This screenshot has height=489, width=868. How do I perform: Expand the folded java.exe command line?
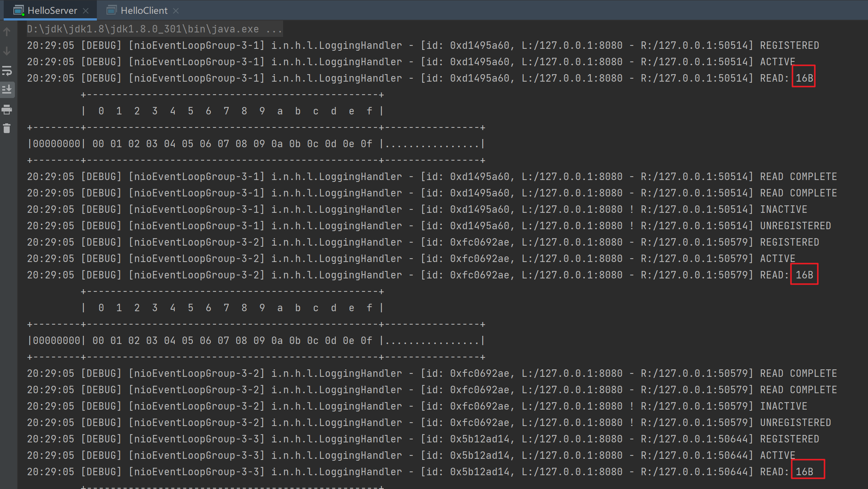click(274, 29)
